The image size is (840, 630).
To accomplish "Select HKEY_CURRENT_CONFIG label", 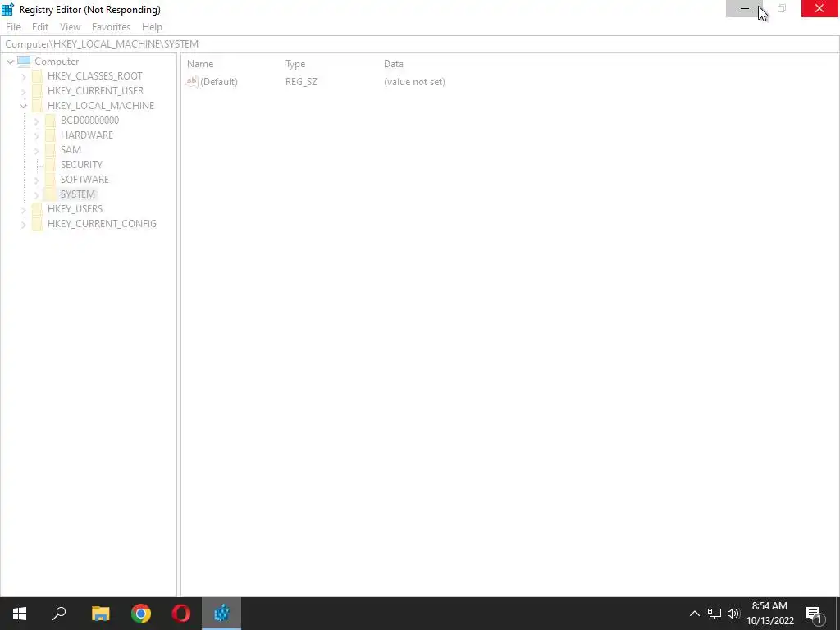I will pos(102,223).
